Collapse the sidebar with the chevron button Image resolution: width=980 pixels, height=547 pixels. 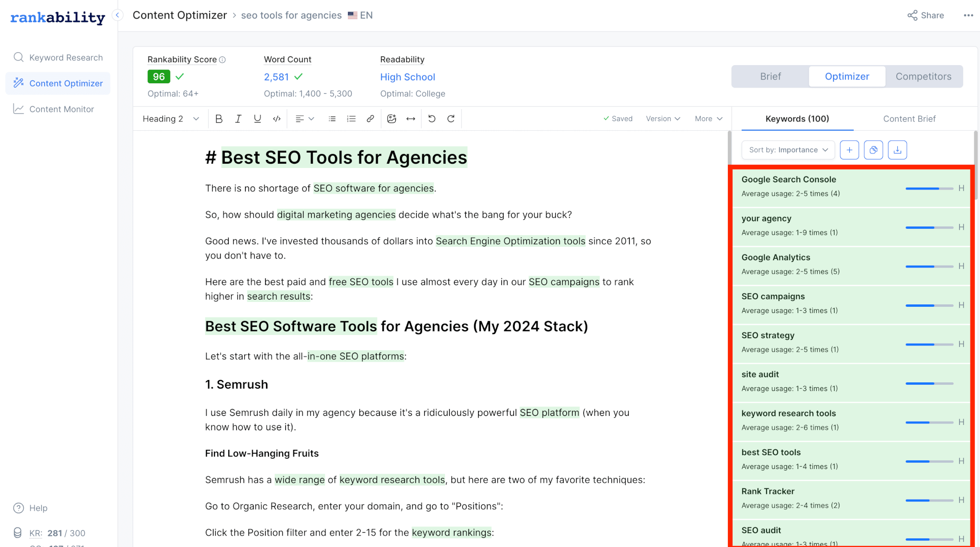click(117, 15)
